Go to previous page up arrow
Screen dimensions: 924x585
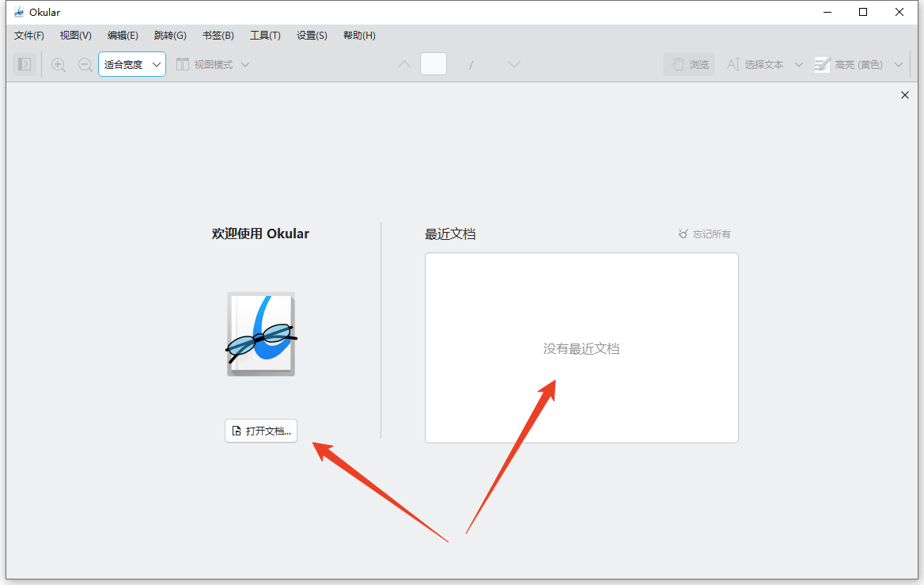tap(403, 65)
